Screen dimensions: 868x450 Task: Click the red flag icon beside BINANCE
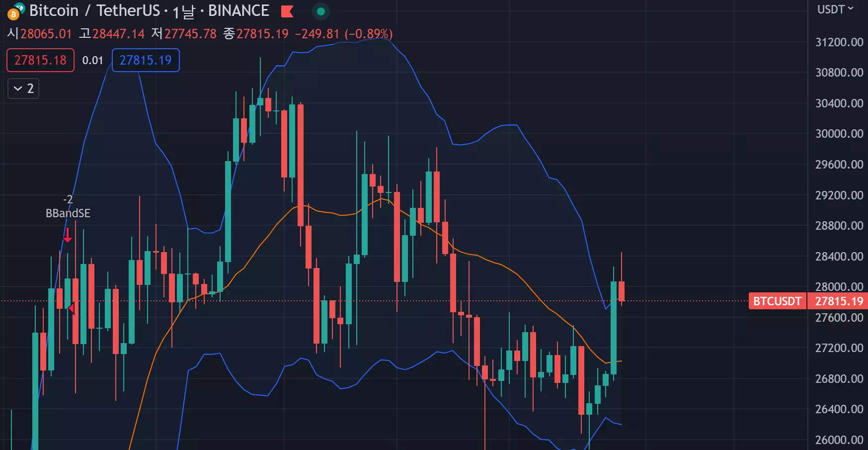287,11
